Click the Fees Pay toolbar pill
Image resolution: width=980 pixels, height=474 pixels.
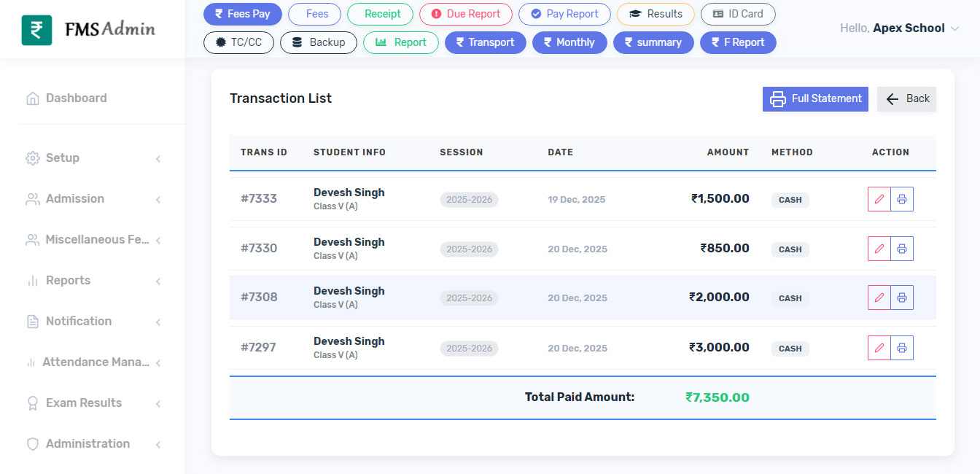(x=242, y=14)
